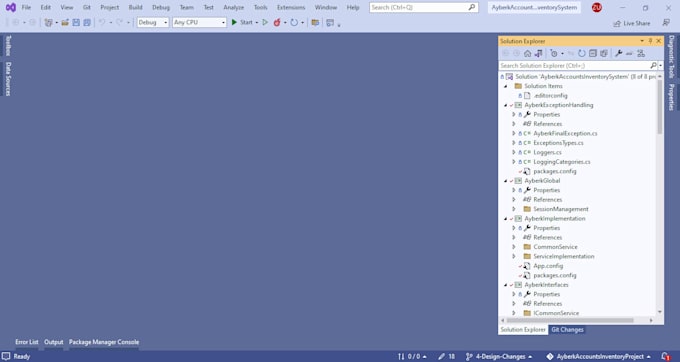Click the Live Share button
This screenshot has width=680, height=362.
pyautogui.click(x=632, y=23)
